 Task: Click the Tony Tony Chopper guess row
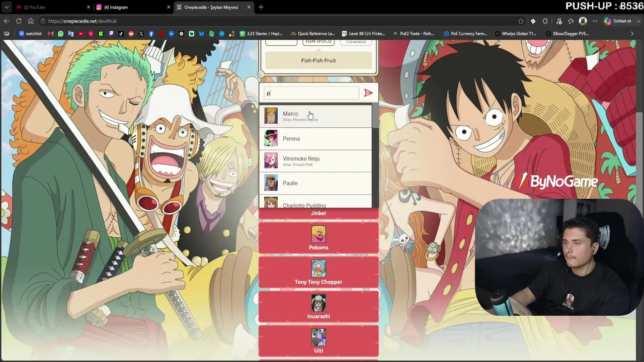coord(318,272)
